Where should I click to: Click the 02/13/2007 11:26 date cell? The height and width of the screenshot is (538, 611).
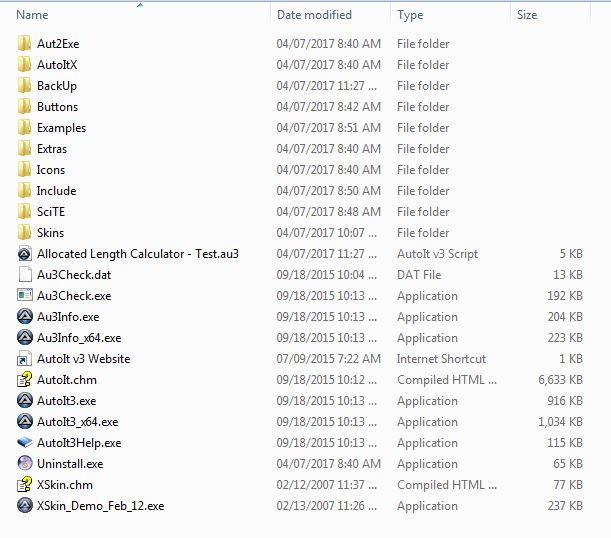click(327, 506)
